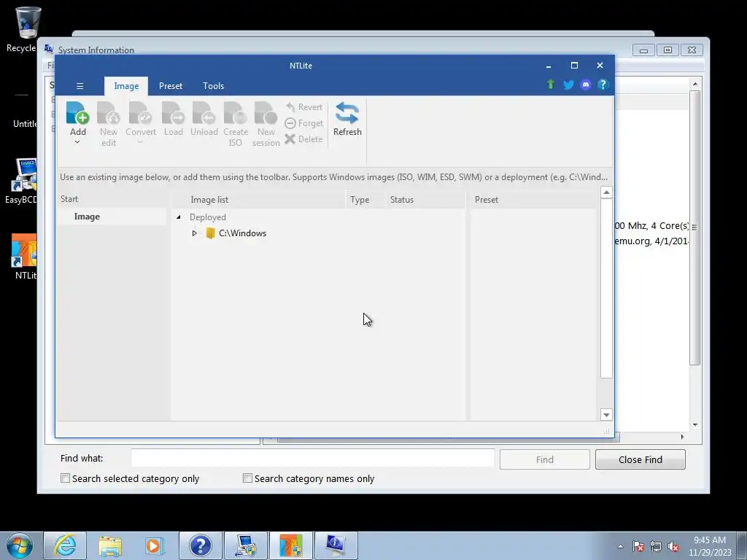Click the Forget toolbar item
The width and height of the screenshot is (747, 560).
pos(304,123)
